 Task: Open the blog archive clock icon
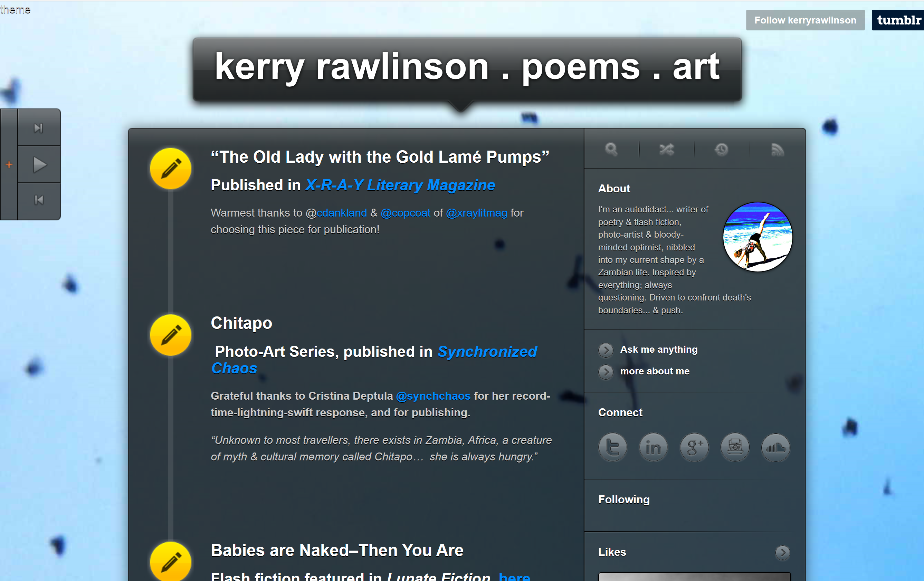point(722,149)
